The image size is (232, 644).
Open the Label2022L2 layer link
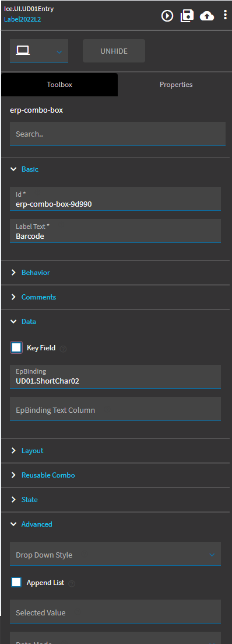pyautogui.click(x=23, y=19)
